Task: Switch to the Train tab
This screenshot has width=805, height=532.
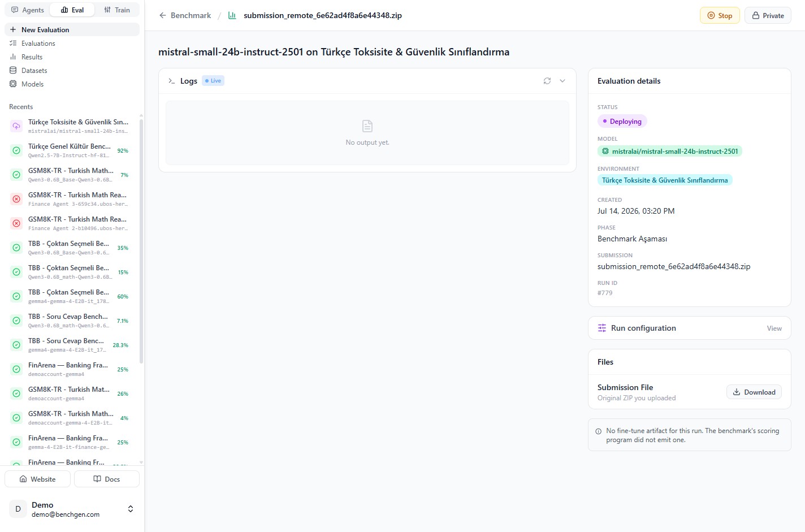Action: tap(117, 10)
